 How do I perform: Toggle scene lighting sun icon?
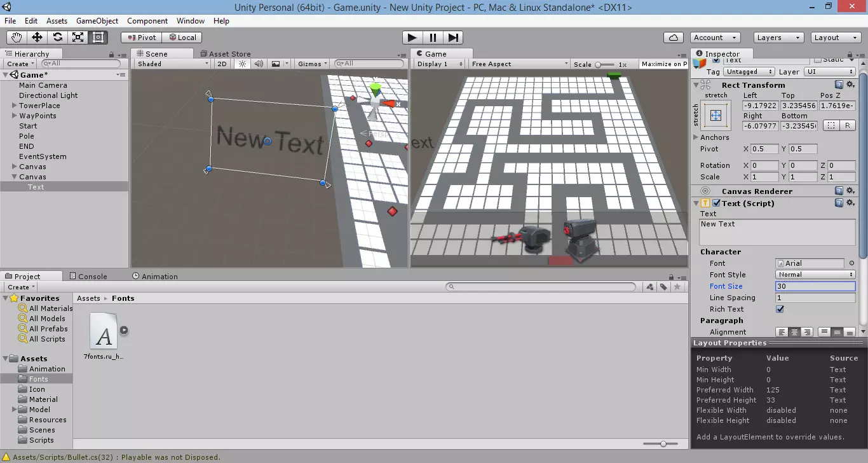(x=242, y=64)
